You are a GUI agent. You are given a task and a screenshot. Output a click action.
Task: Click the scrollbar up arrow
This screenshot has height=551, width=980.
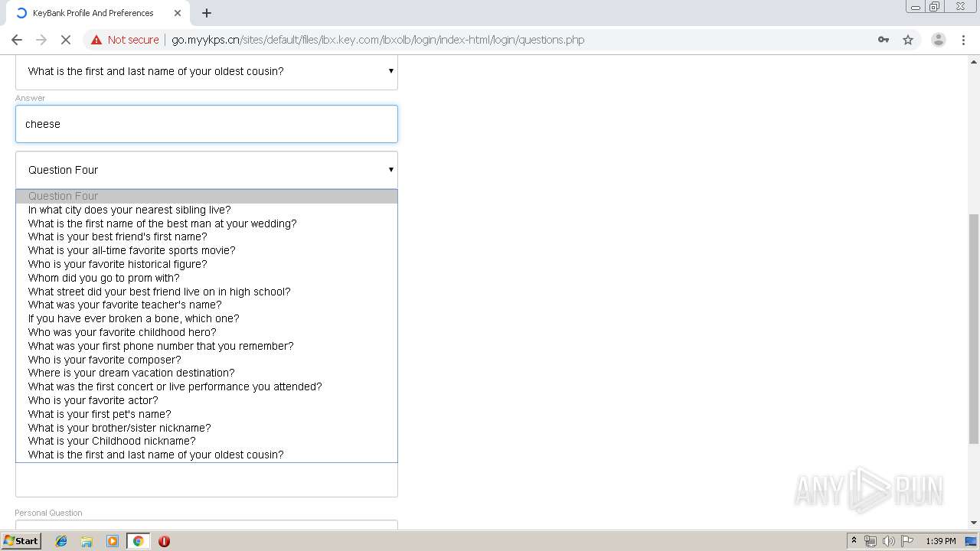[974, 60]
